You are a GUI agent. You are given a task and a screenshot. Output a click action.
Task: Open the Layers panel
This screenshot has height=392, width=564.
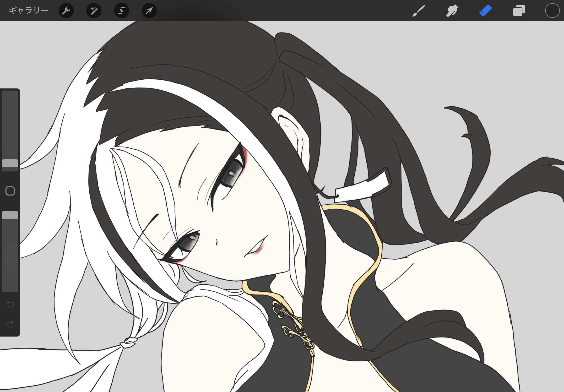coord(519,11)
